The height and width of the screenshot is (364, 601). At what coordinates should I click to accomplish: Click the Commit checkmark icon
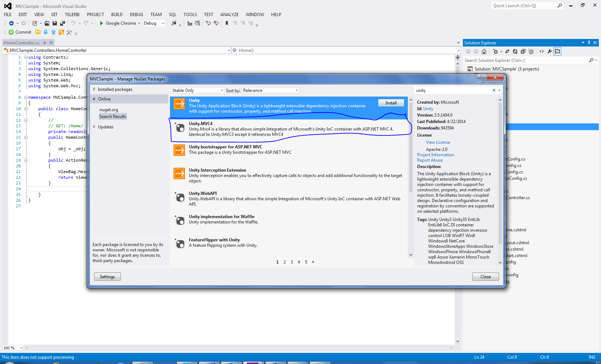tap(11, 32)
